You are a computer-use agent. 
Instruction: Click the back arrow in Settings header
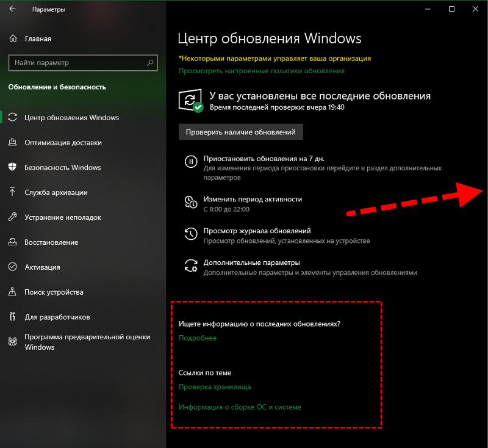[12, 9]
